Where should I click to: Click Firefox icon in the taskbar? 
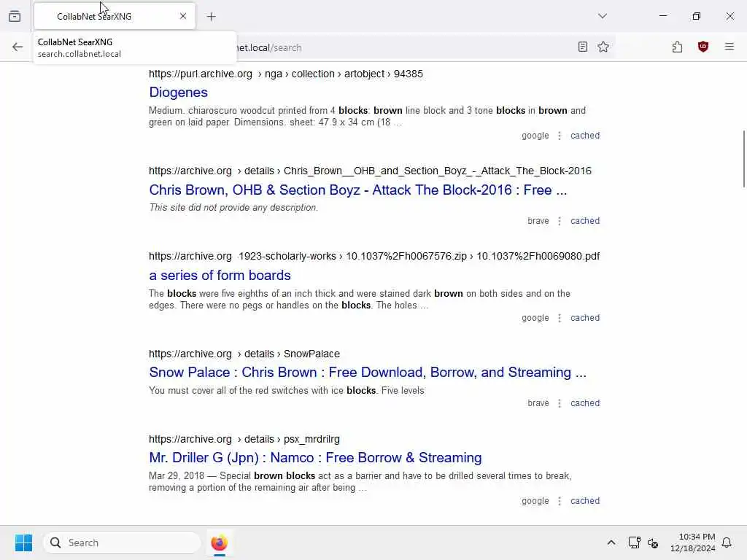[219, 542]
